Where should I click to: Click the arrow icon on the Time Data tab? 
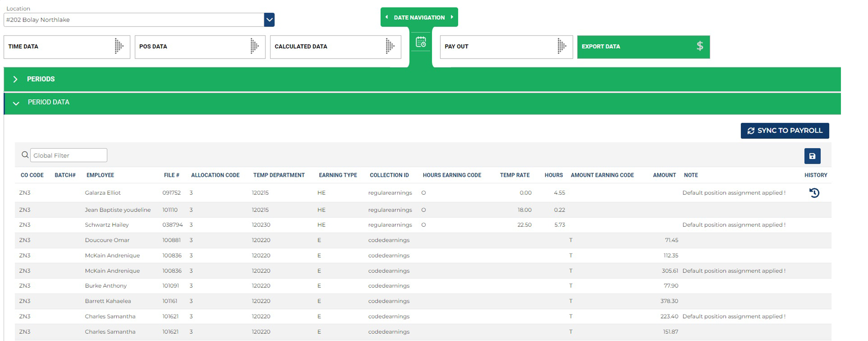[x=118, y=46]
